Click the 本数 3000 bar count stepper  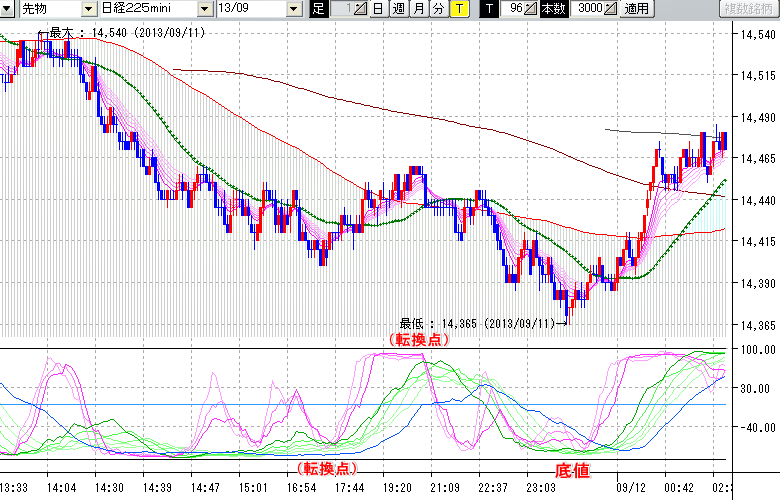(611, 9)
